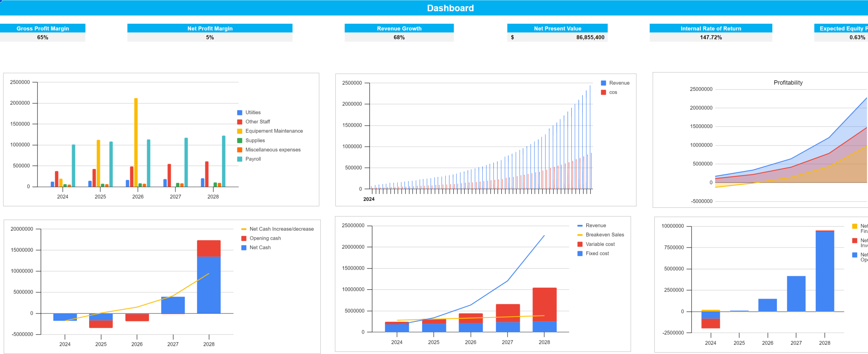Image resolution: width=868 pixels, height=354 pixels.
Task: Click the Miscellaneous expenses legend swatch
Action: click(x=240, y=150)
